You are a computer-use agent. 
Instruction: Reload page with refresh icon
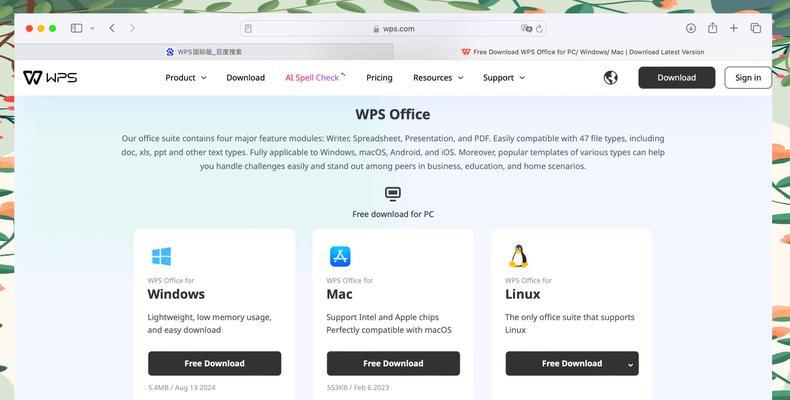(x=539, y=29)
